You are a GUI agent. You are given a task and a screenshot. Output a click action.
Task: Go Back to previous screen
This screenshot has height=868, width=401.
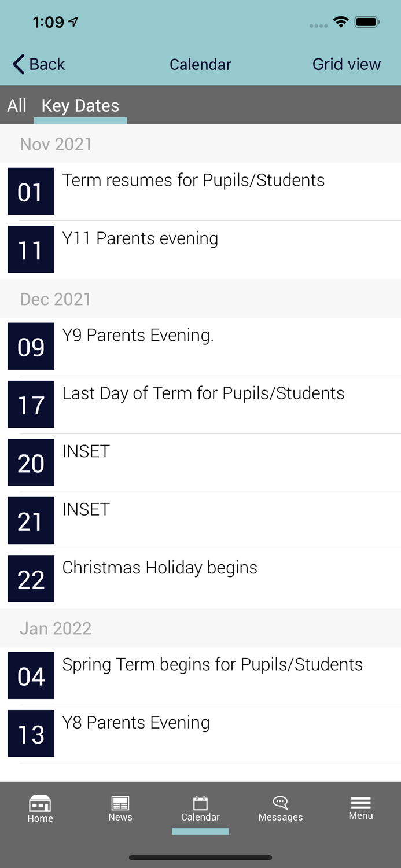[x=38, y=64]
